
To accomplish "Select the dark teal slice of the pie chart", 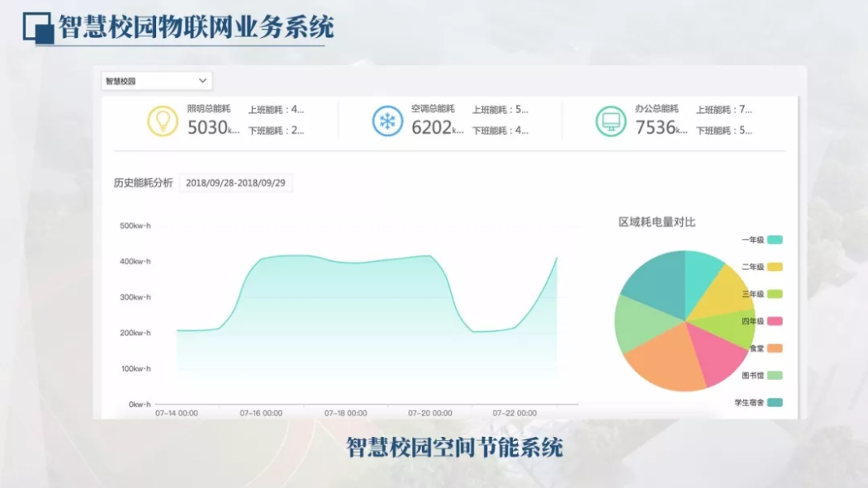I will 662,282.
